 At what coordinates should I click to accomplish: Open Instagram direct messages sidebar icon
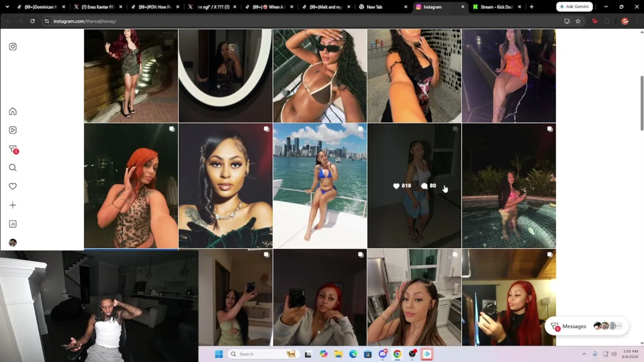(13, 149)
